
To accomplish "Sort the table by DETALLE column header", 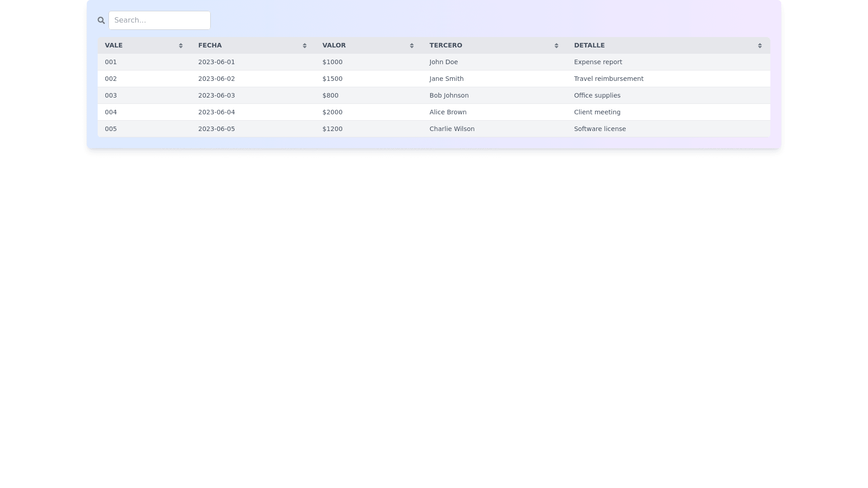I will coord(589,45).
